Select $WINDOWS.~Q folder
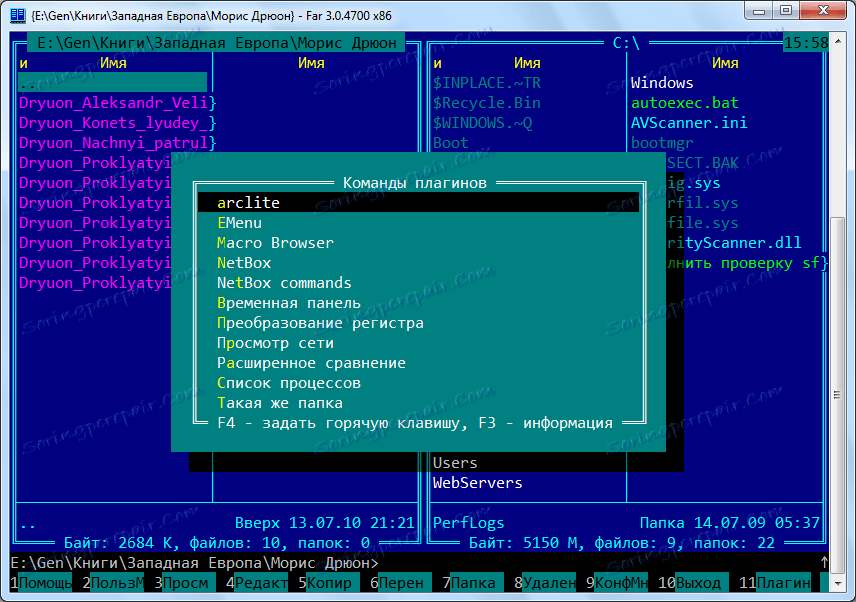The height and width of the screenshot is (602, 856). tap(482, 123)
